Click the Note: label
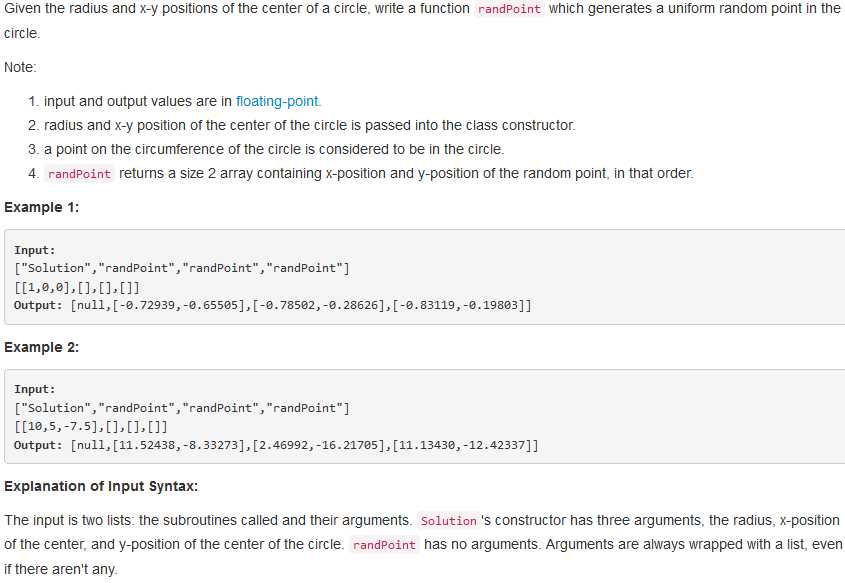Viewport: 845px width, 583px height. [20, 67]
